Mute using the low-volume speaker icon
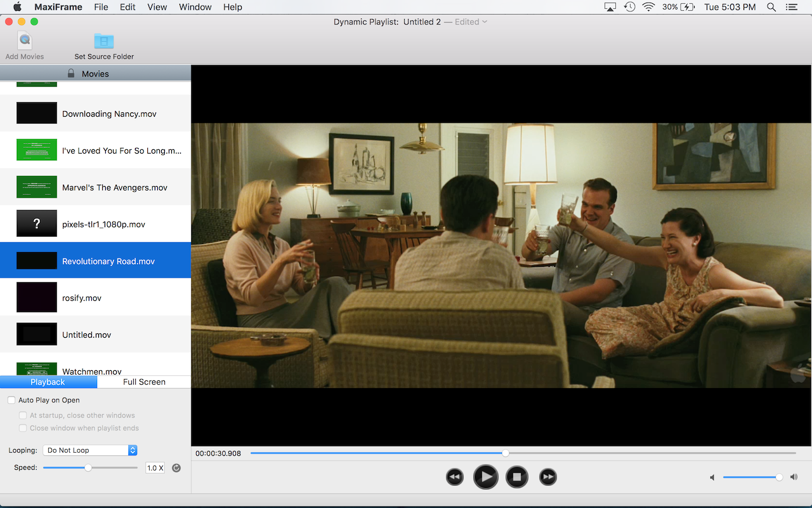The image size is (812, 508). coord(712,478)
